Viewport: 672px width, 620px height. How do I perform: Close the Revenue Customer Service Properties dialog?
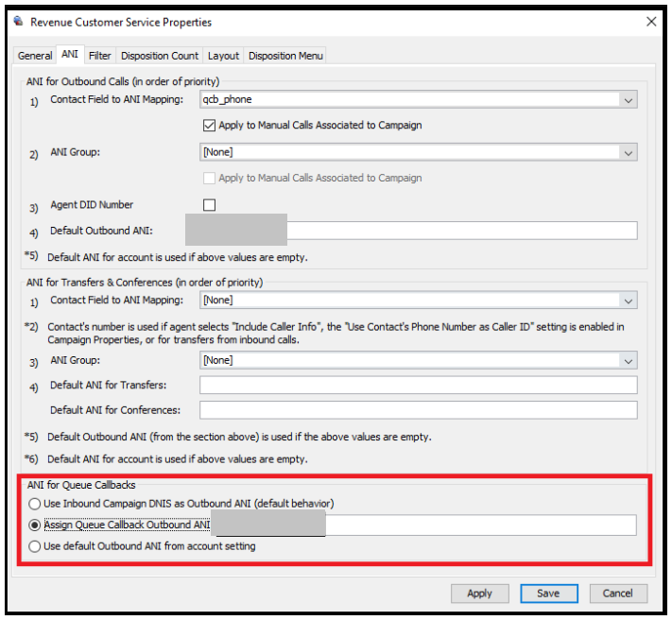(x=651, y=22)
